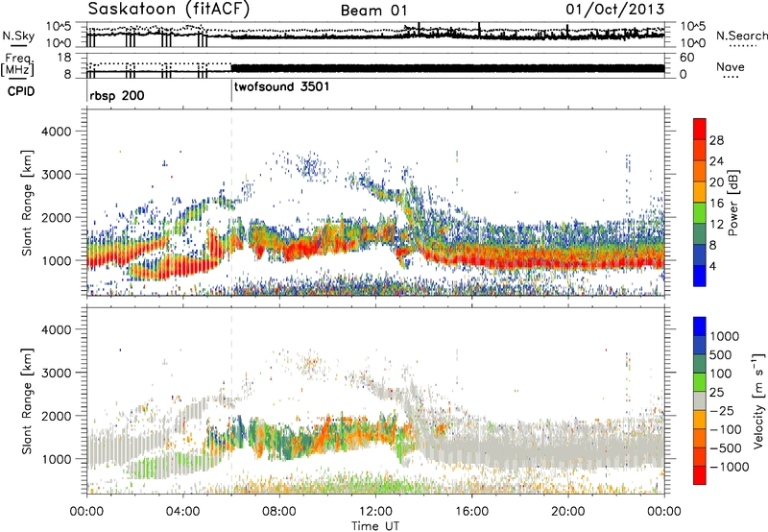Image resolution: width=768 pixels, height=532 pixels.
Task: Click the red bottom segment of the velocity colorbar
Action: pos(700,475)
